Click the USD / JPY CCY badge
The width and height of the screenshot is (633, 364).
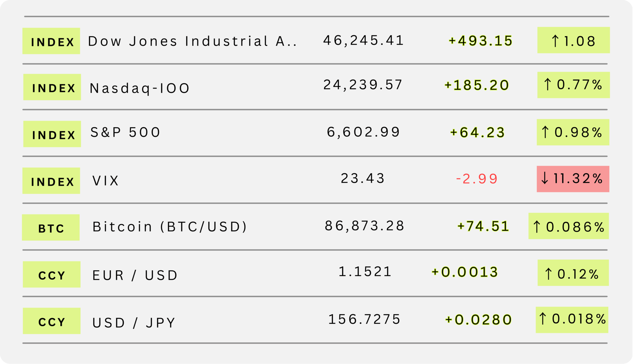(x=51, y=321)
